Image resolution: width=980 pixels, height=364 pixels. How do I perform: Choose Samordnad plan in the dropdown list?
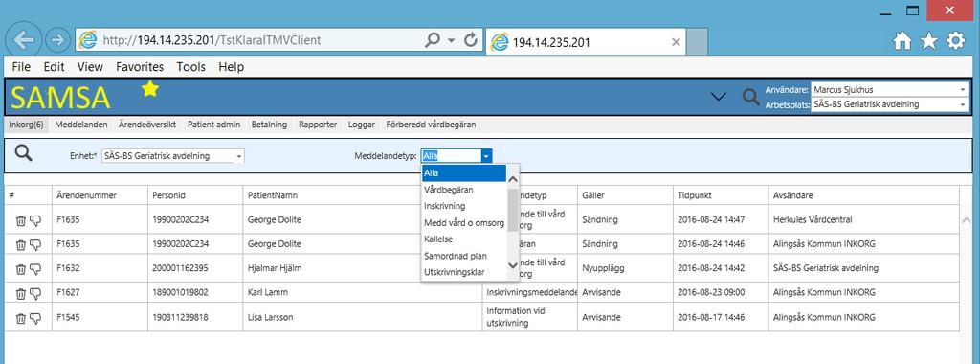(x=464, y=256)
